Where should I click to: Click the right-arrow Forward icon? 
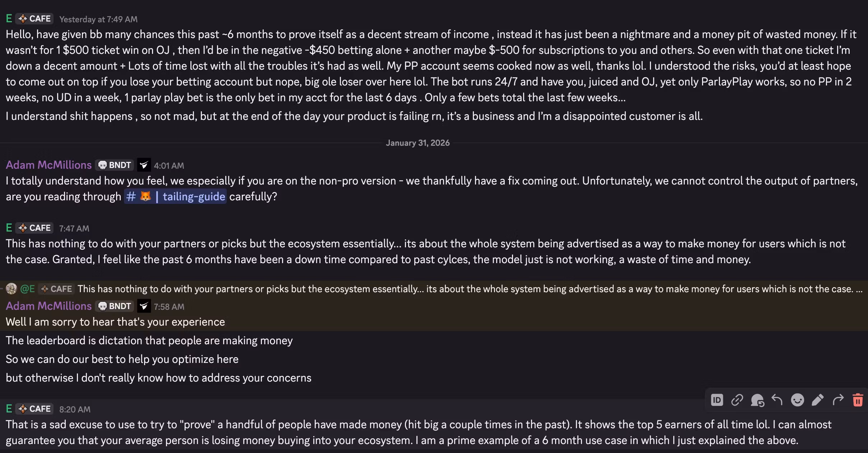(x=838, y=400)
